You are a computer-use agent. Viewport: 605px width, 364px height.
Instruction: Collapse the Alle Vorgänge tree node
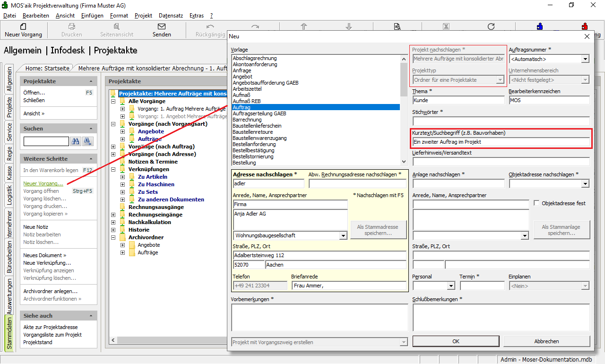pos(113,101)
